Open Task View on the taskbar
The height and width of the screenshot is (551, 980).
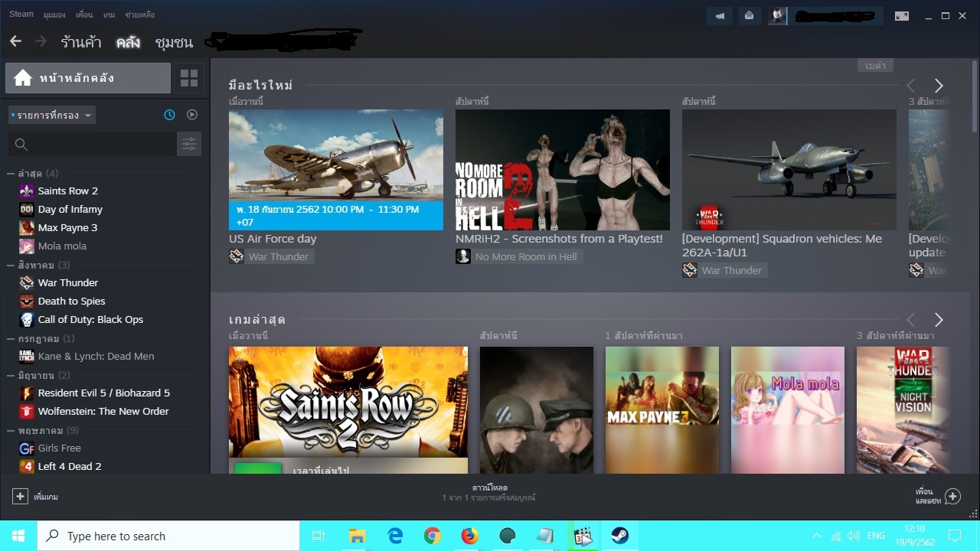click(318, 536)
